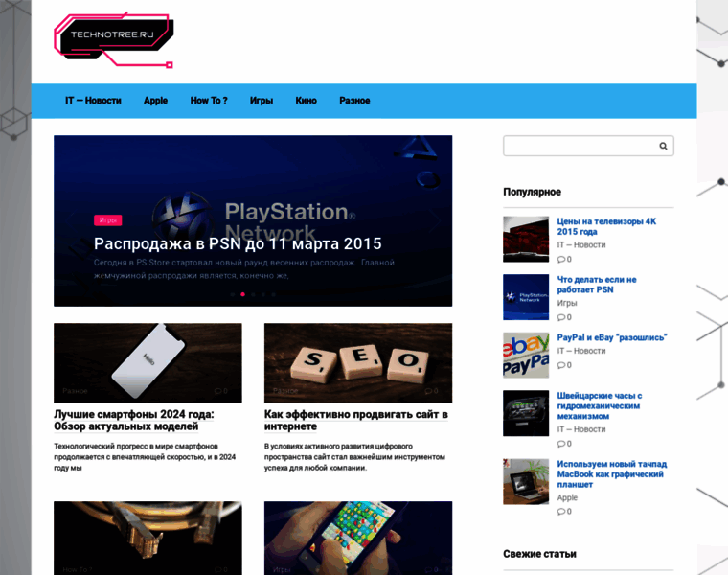
Task: Click the Swiss watch sidebar thumbnail
Action: click(526, 413)
